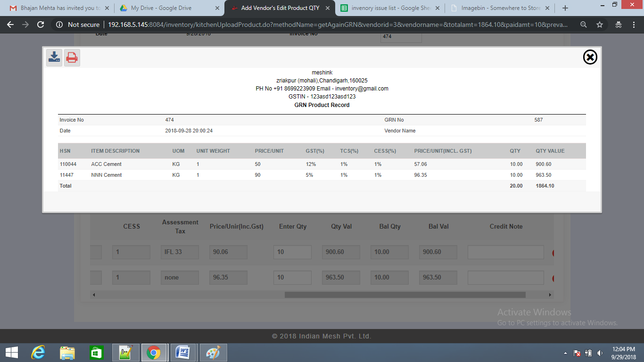This screenshot has width=644, height=362.
Task: Switch to invenory issue list Sheets tab
Action: [390, 8]
